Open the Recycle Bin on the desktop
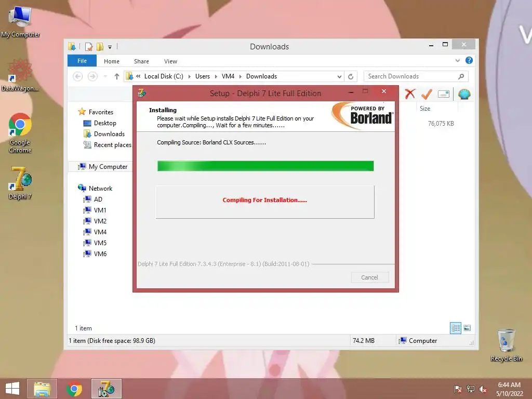This screenshot has width=532, height=399. [506, 345]
